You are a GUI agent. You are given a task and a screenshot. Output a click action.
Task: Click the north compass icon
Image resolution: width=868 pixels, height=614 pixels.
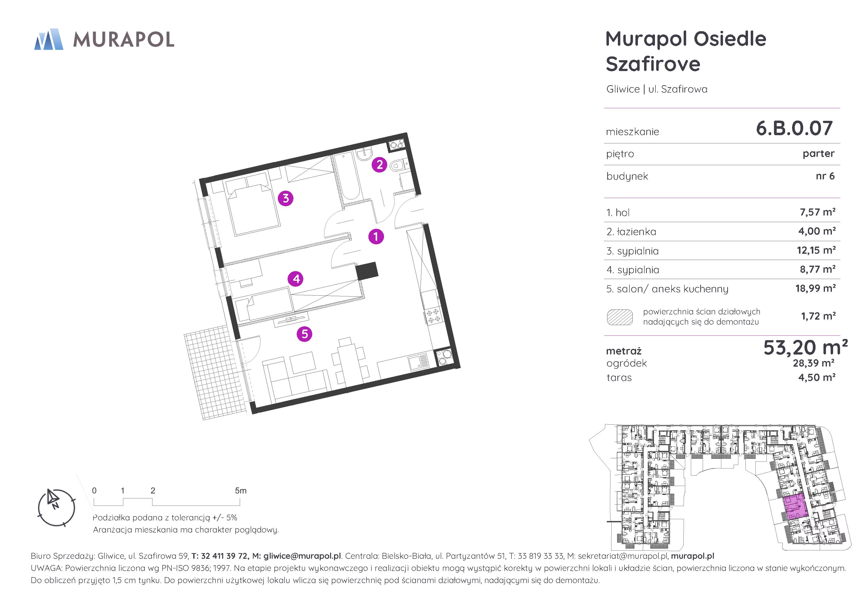click(56, 507)
